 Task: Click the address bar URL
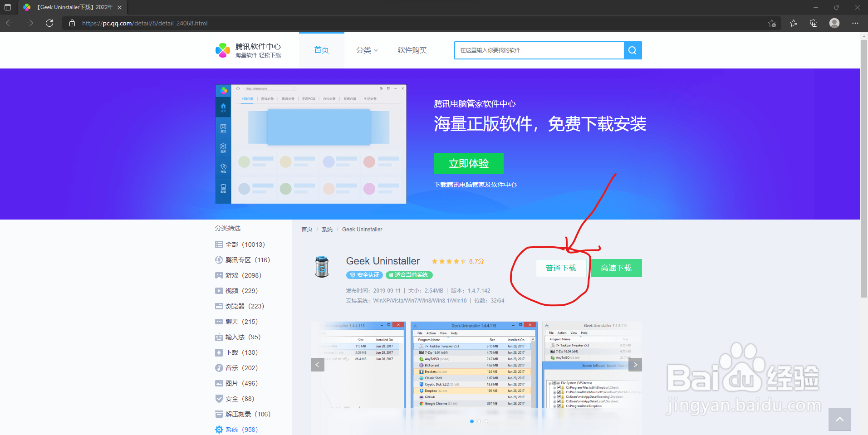point(145,23)
